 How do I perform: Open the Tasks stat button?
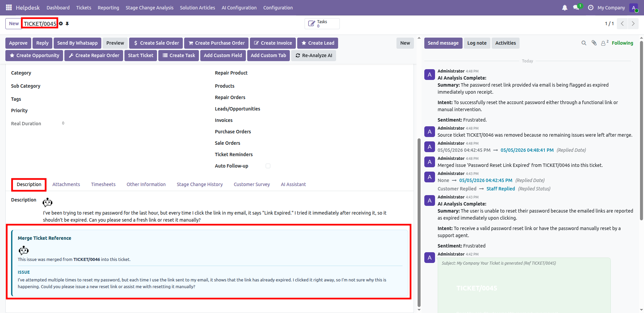point(322,24)
